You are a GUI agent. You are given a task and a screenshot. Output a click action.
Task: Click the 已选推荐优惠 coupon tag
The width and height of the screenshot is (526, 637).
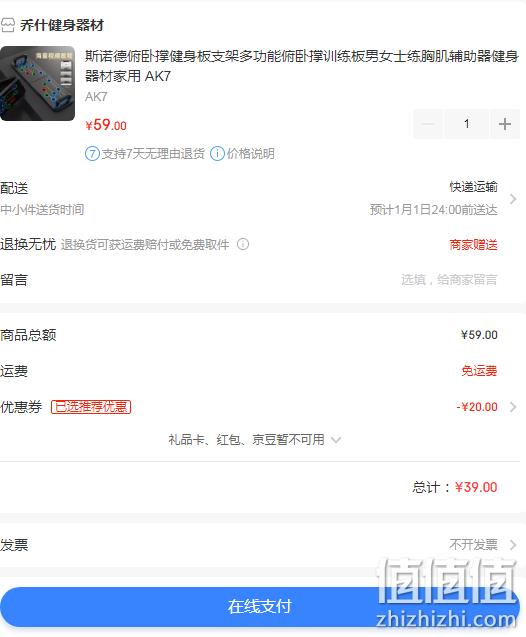[x=91, y=407]
